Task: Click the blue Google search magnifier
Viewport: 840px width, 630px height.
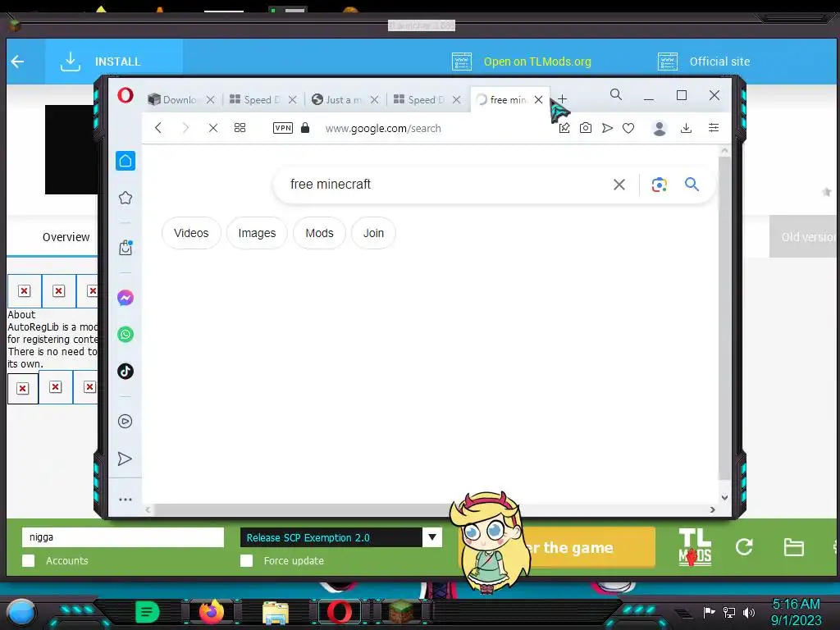Action: [692, 185]
